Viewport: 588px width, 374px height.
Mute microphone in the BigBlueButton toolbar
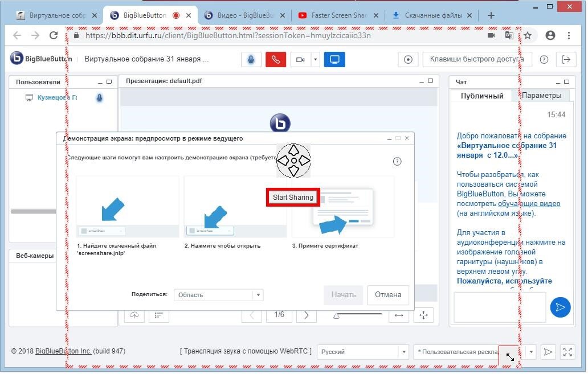tap(251, 60)
